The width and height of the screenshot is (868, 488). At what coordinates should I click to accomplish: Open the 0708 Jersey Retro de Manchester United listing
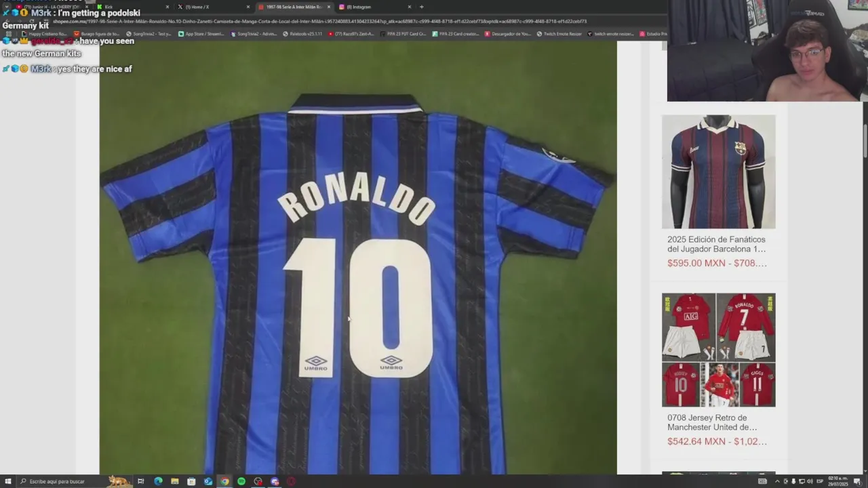[x=712, y=422]
